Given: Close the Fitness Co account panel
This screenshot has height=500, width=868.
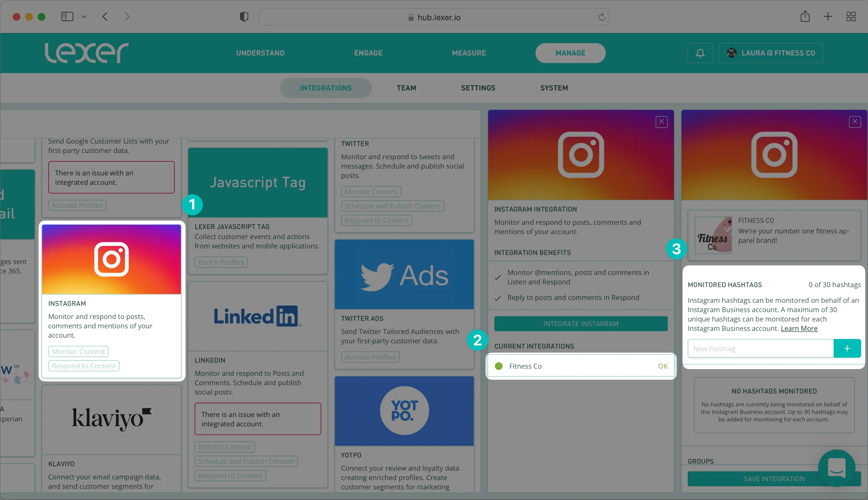Looking at the screenshot, I should [x=855, y=121].
